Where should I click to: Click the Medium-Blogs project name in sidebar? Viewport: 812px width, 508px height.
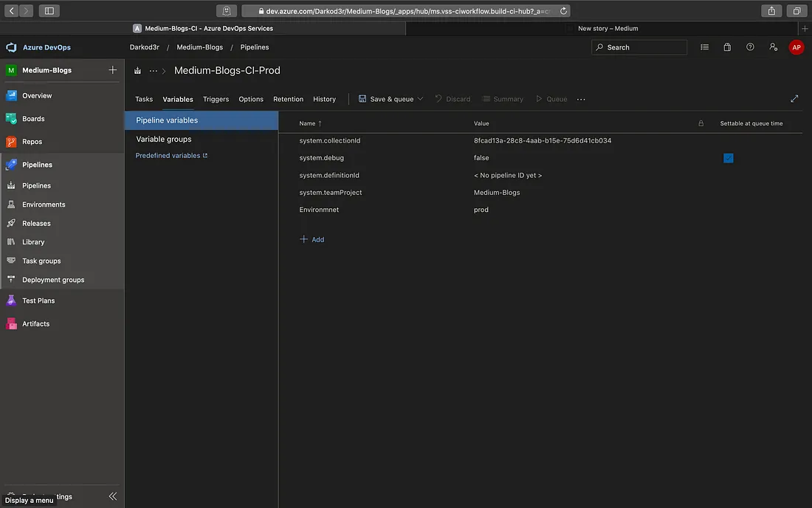47,70
